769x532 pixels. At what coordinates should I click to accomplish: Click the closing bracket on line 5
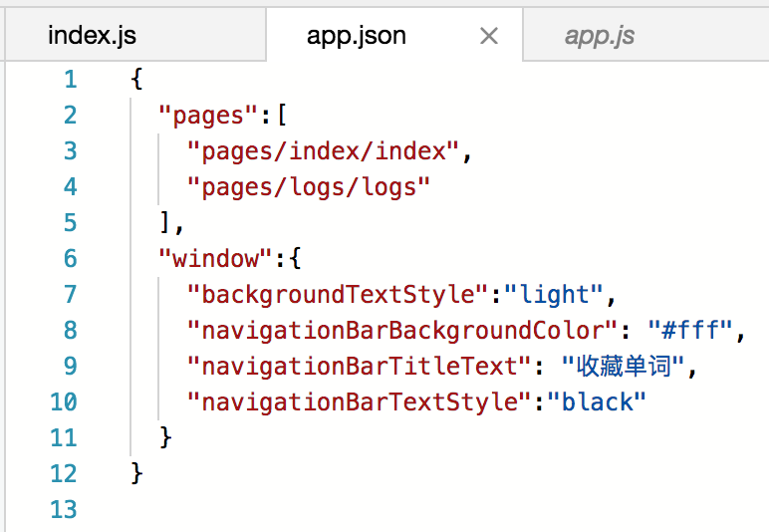(x=165, y=223)
